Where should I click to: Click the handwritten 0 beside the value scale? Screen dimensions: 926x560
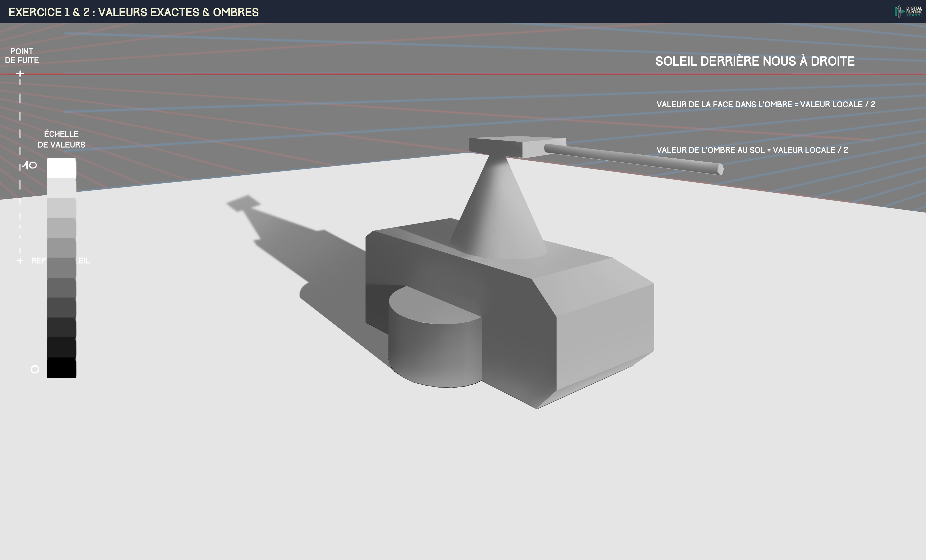click(35, 370)
